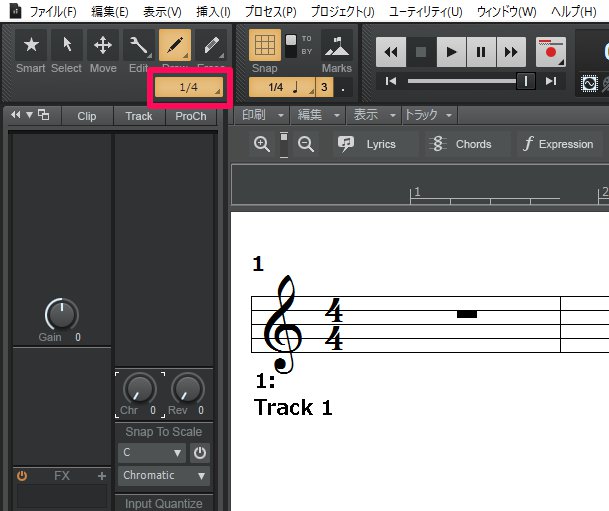Click the Pause transport button
Screen dimensions: 609x511
coord(481,52)
